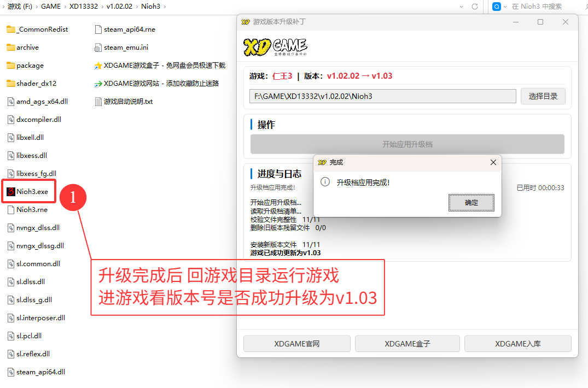Image resolution: width=588 pixels, height=388 pixels.
Task: Open the steam_emu.ini config file
Action: [125, 48]
